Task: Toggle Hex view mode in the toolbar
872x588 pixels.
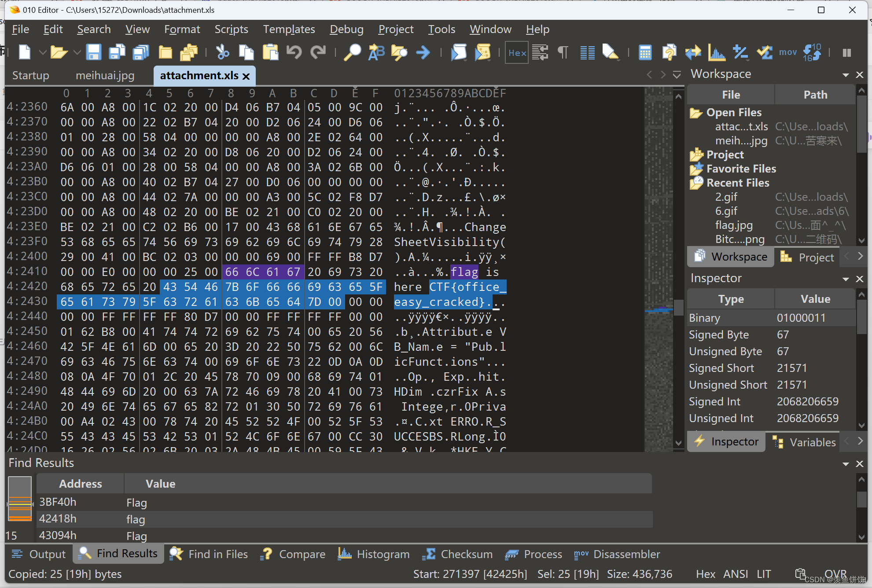Action: [517, 52]
